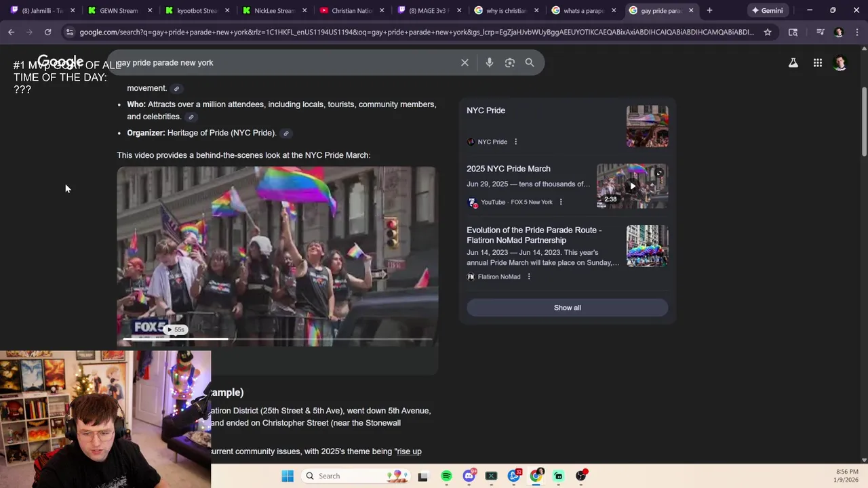Click the Show all button

[568, 308]
